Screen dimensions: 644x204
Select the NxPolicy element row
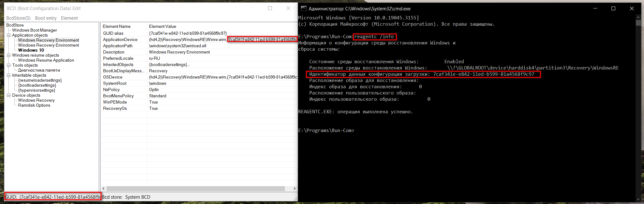coord(199,89)
